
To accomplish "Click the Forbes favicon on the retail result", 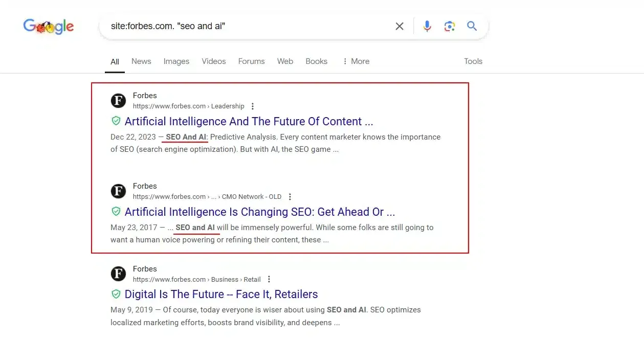I will coord(118,274).
